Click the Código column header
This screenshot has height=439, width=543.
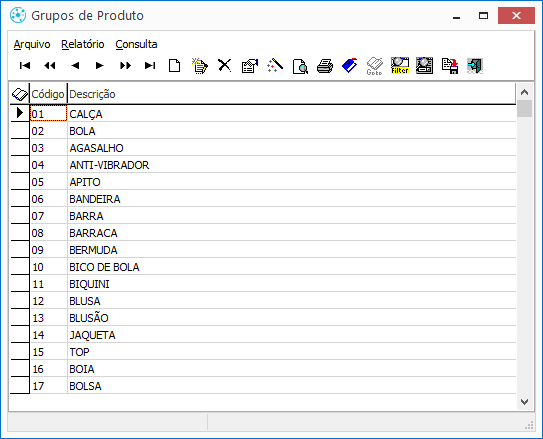pos(48,94)
